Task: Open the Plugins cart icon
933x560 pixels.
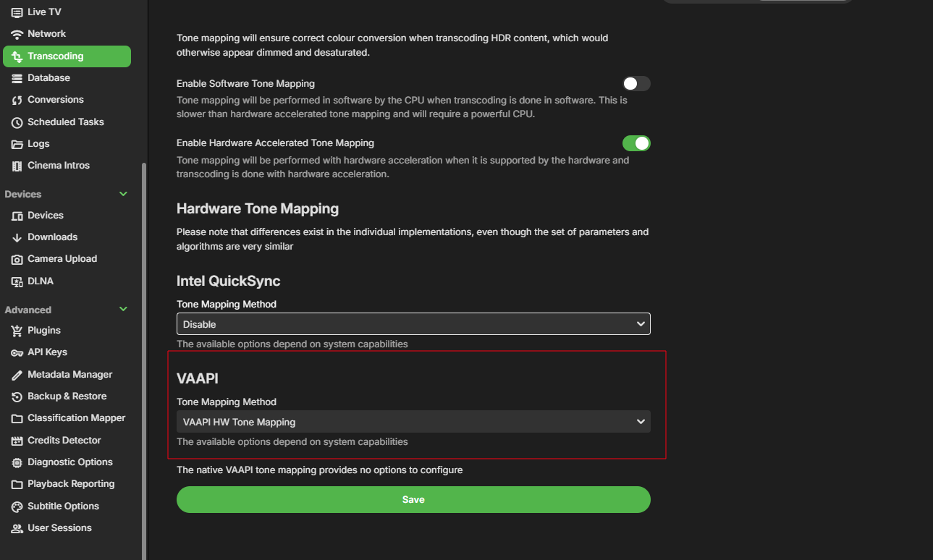Action: pyautogui.click(x=17, y=331)
